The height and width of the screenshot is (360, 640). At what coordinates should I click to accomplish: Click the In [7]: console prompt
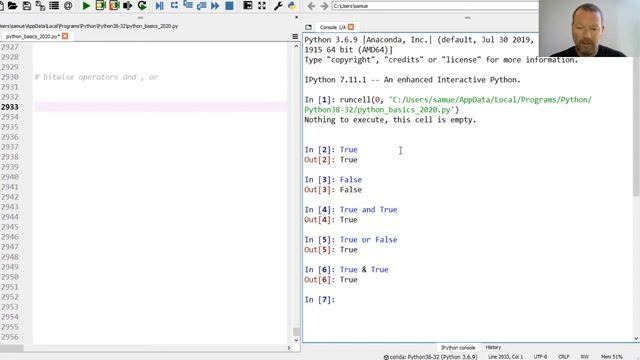pyautogui.click(x=320, y=300)
